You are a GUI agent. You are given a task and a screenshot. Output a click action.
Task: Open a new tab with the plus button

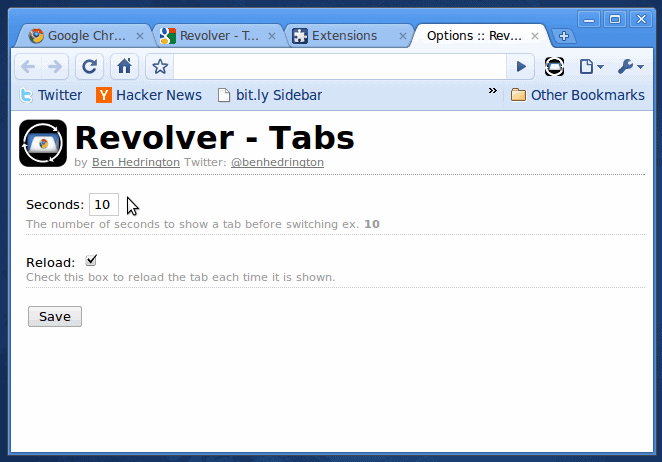coord(563,36)
